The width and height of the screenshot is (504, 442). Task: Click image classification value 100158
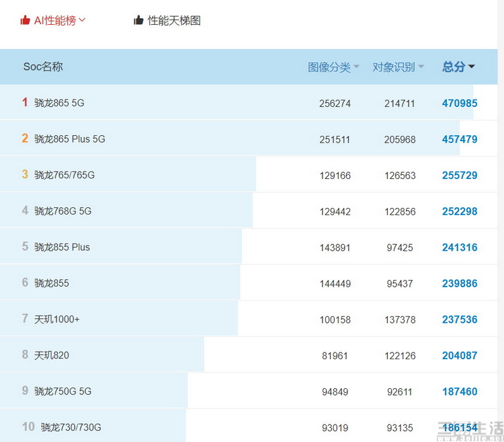335,320
